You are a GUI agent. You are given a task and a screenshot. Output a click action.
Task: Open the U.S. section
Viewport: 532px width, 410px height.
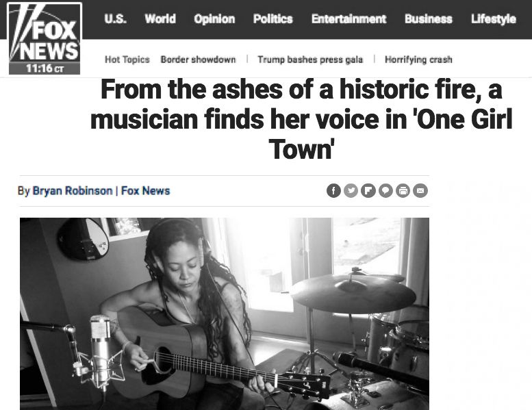[115, 18]
